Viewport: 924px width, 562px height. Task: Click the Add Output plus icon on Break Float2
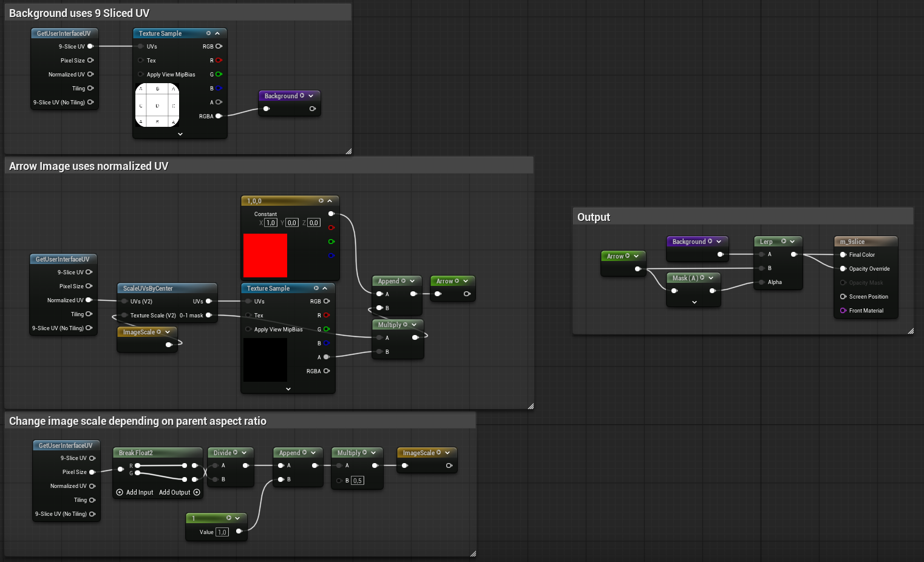197,492
